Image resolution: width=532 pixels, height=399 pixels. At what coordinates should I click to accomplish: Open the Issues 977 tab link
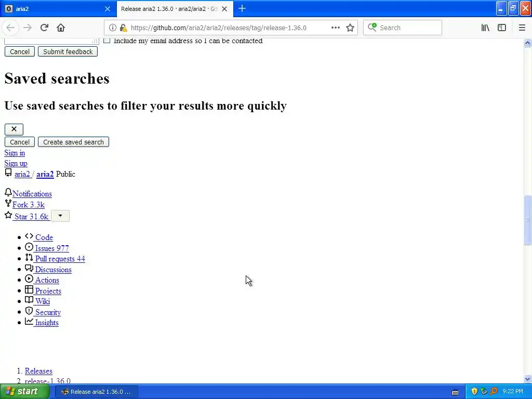(x=52, y=248)
